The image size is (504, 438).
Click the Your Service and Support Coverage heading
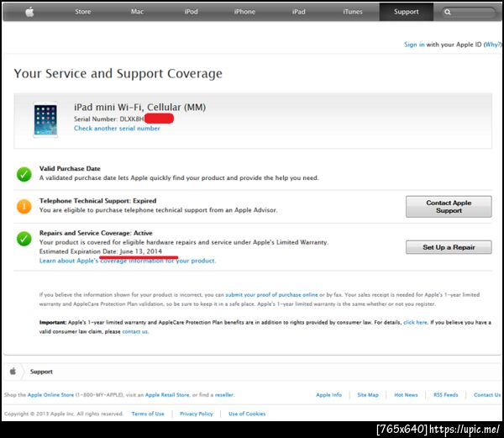coord(118,74)
